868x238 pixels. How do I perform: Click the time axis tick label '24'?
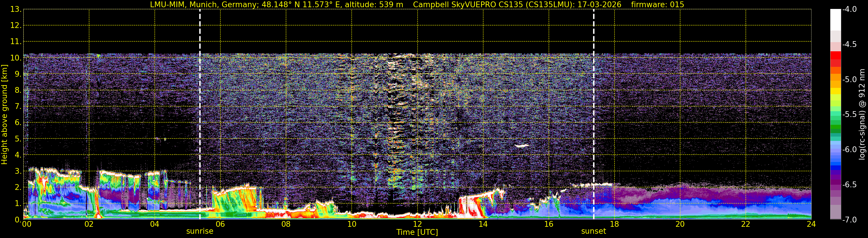tap(811, 224)
